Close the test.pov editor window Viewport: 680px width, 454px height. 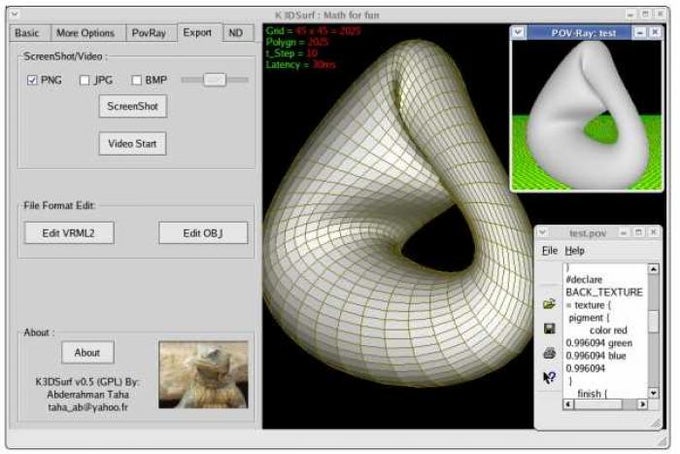click(x=654, y=233)
